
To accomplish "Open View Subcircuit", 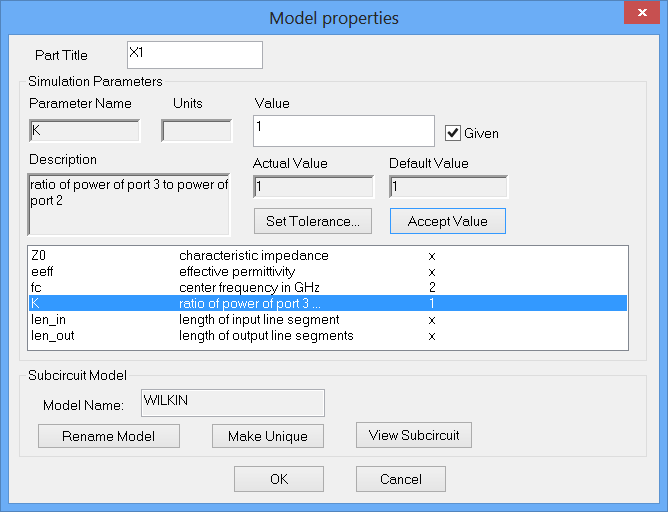I will [x=414, y=435].
